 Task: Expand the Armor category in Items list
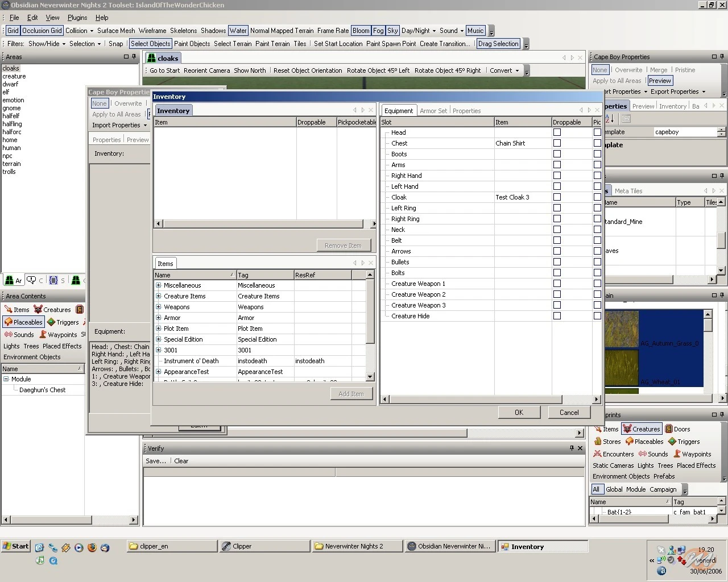pyautogui.click(x=159, y=318)
